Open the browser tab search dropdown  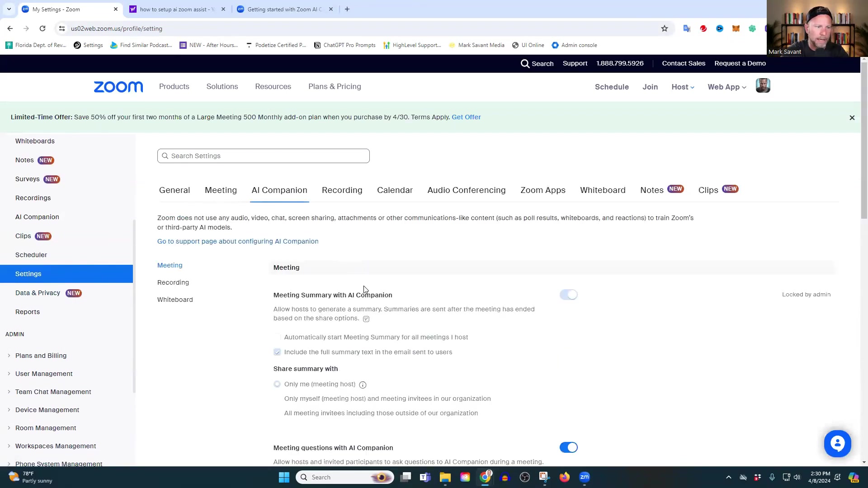[9, 9]
